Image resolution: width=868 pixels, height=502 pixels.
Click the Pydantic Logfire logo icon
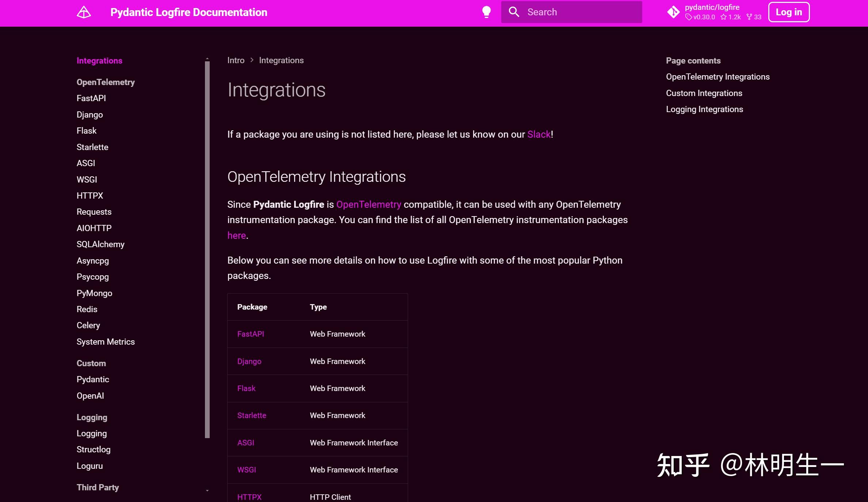click(84, 12)
